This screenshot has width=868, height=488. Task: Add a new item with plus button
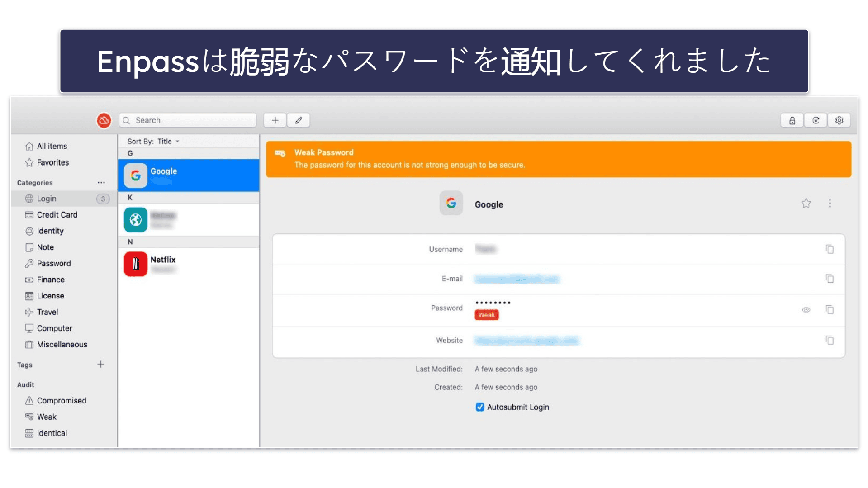[275, 120]
